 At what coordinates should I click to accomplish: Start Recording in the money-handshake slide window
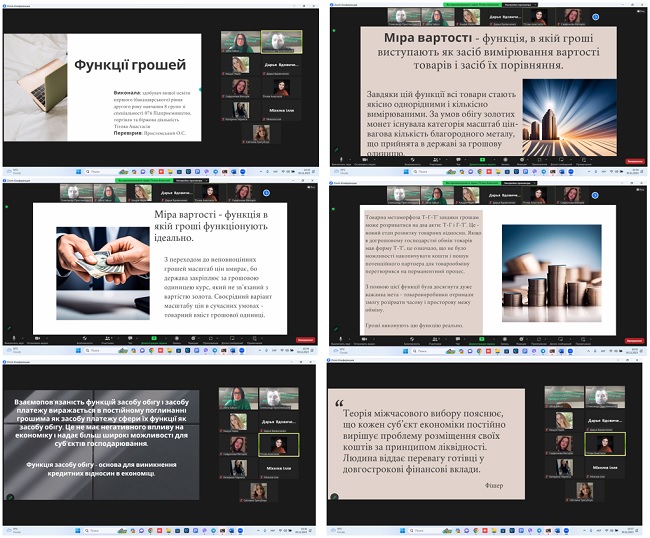(x=177, y=339)
